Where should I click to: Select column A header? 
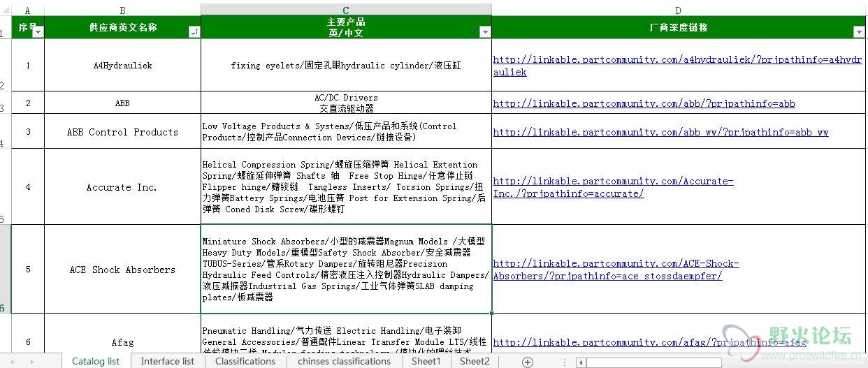click(x=28, y=10)
